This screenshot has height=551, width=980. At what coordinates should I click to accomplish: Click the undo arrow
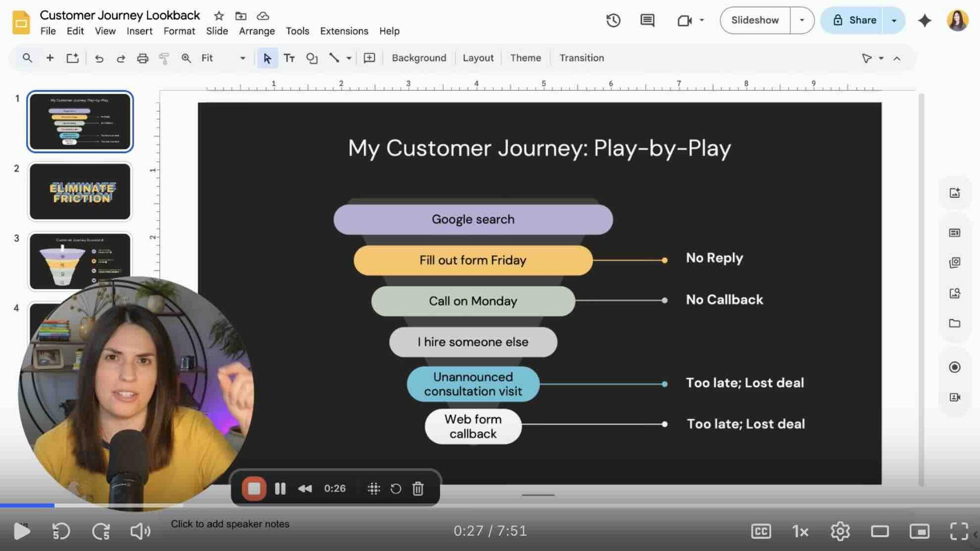(x=99, y=58)
